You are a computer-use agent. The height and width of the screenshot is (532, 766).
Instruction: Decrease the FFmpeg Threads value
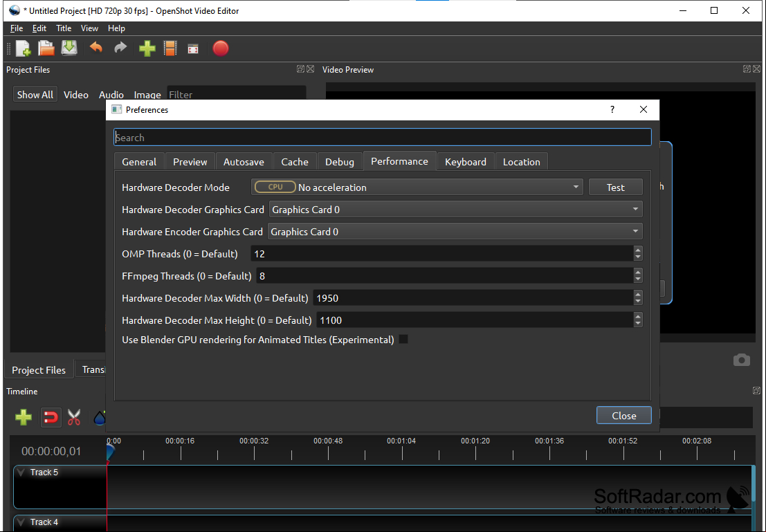pyautogui.click(x=637, y=279)
